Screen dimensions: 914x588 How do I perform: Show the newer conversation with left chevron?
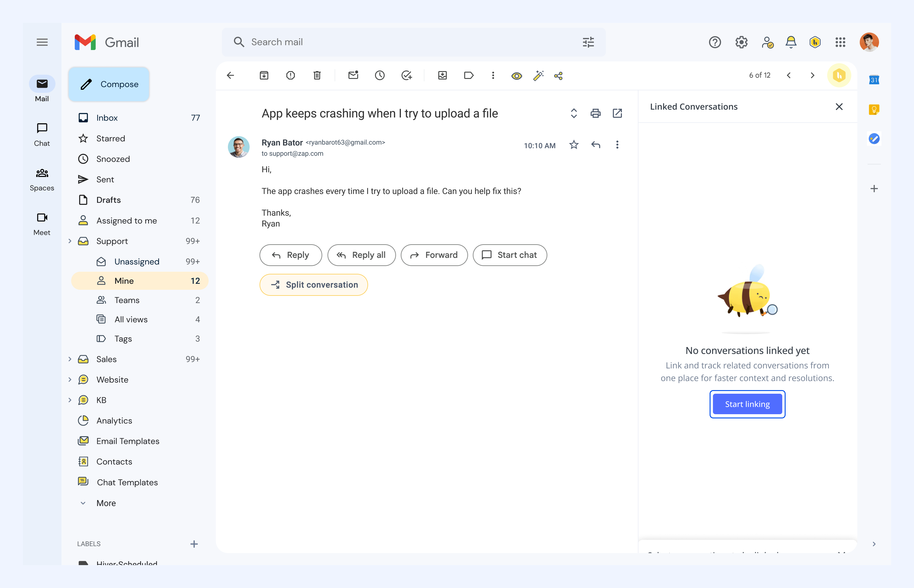point(789,76)
